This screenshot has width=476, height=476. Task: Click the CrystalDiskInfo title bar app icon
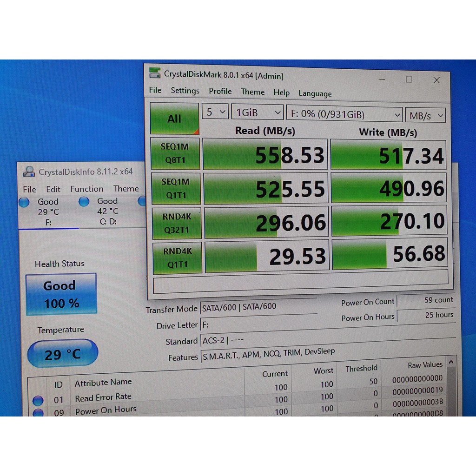29,172
